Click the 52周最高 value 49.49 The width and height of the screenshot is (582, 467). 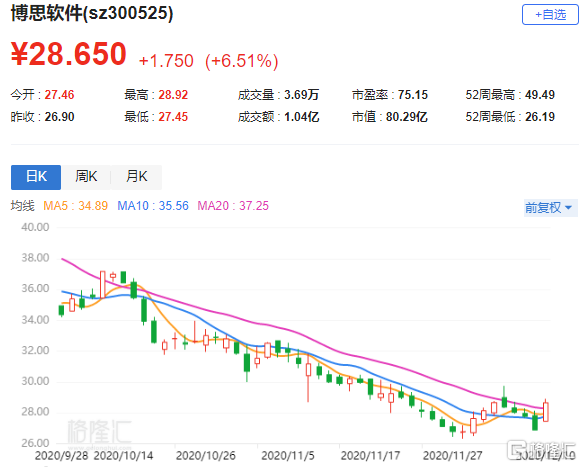point(540,95)
